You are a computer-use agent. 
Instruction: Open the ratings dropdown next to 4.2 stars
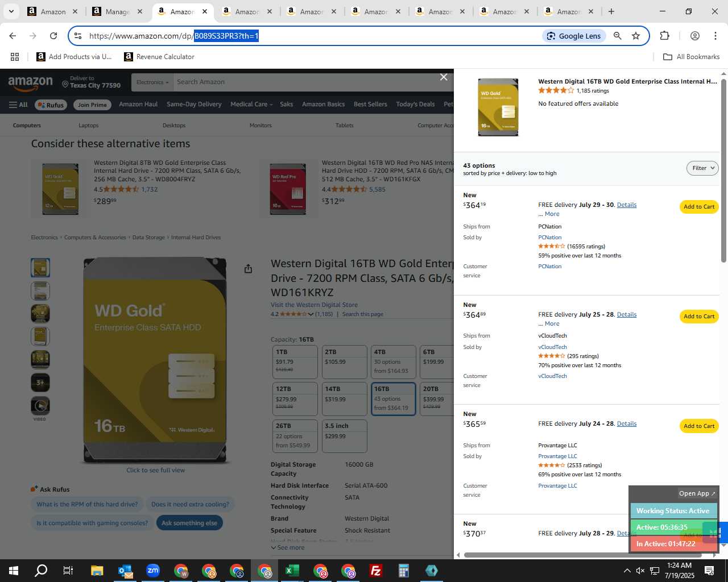311,314
